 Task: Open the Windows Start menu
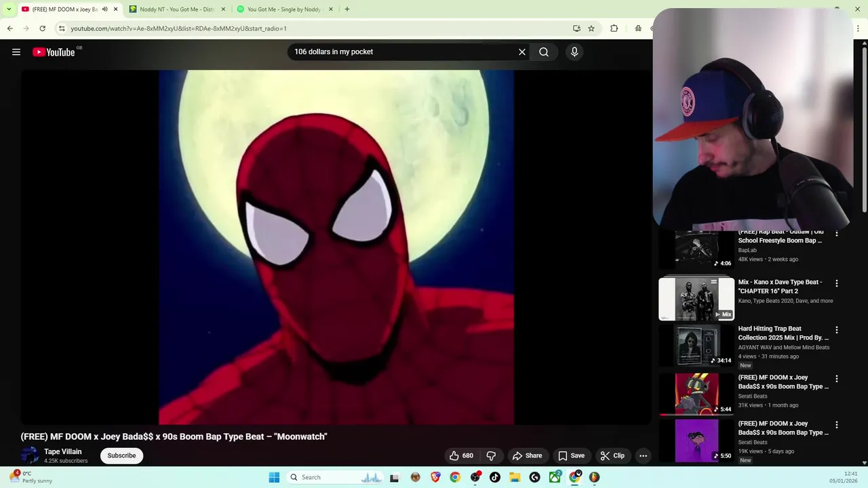tap(274, 477)
